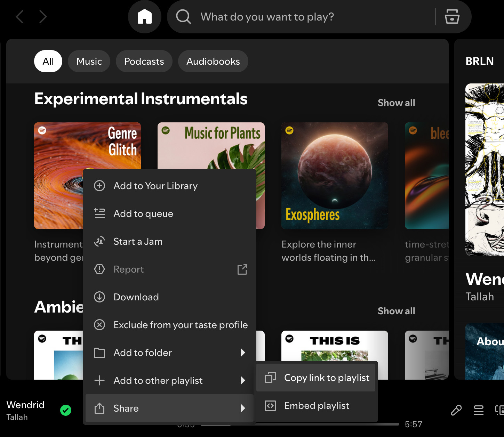
Task: Choose Add to queue from the menu
Action: [143, 213]
